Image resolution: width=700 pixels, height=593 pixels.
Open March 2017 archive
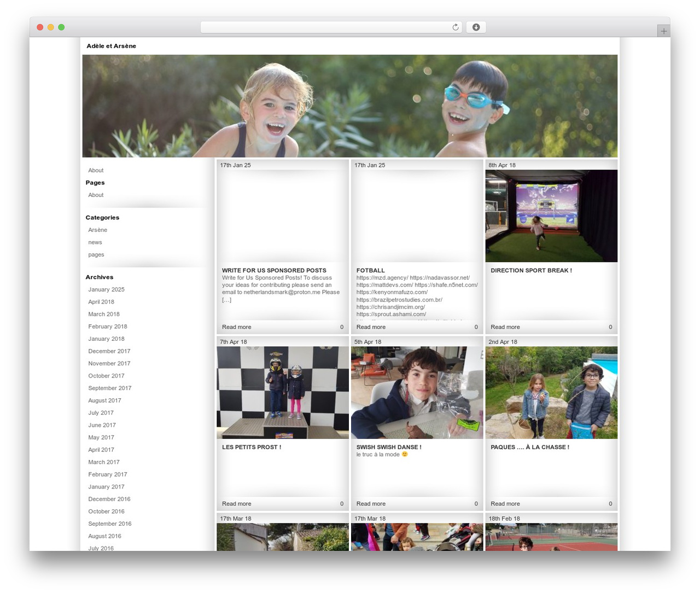coord(104,462)
